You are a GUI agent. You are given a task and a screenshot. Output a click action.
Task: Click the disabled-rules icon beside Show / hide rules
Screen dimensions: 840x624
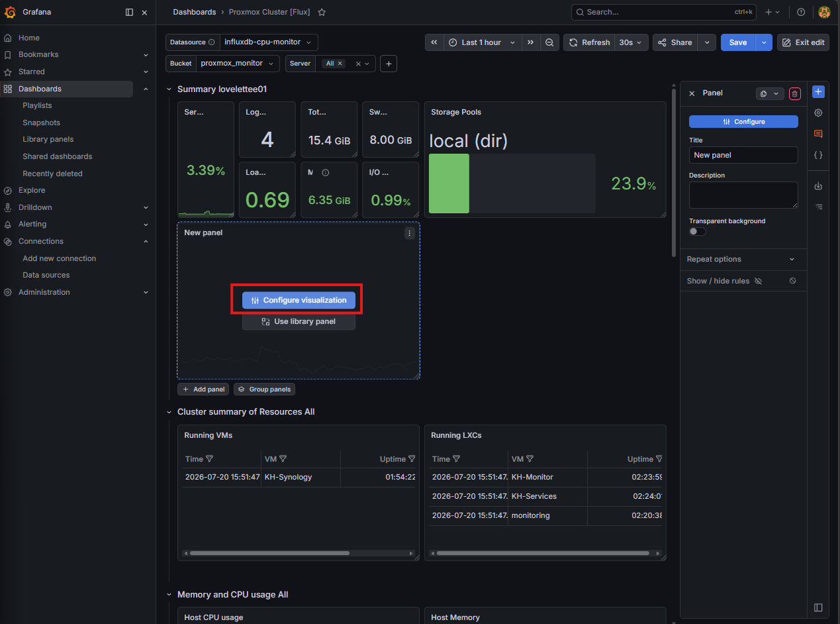click(x=792, y=281)
